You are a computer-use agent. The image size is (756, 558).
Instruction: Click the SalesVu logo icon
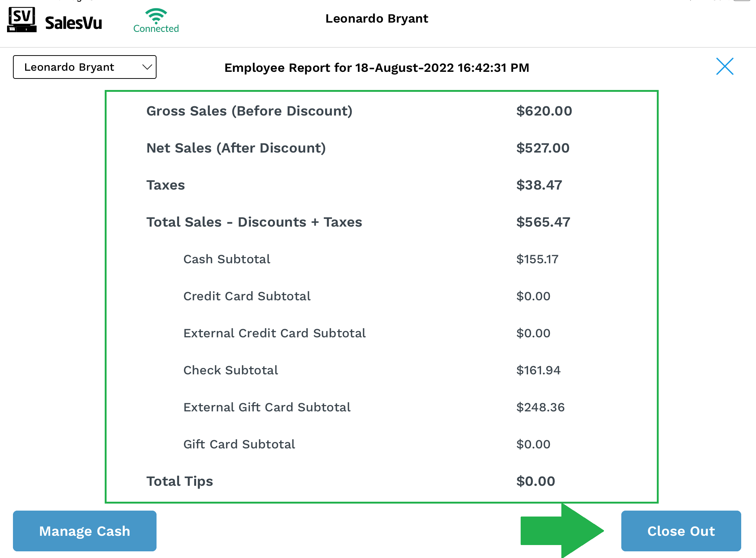[x=22, y=20]
